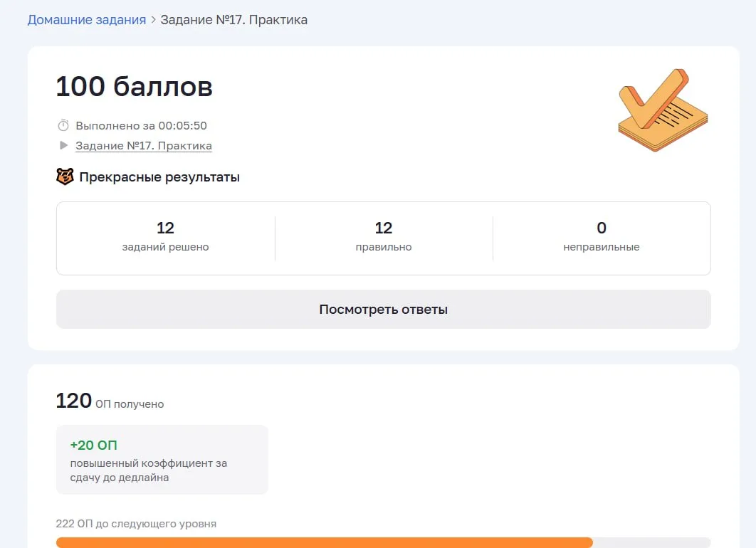Image resolution: width=756 pixels, height=548 pixels.
Task: Click the 222 ОП до следующего уровня text
Action: (136, 524)
